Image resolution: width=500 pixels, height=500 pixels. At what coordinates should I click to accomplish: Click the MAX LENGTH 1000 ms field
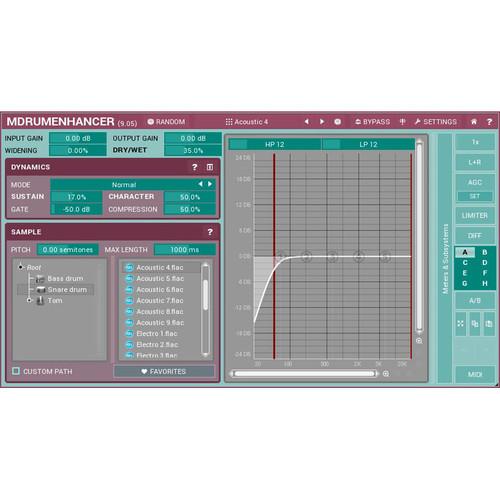(185, 250)
